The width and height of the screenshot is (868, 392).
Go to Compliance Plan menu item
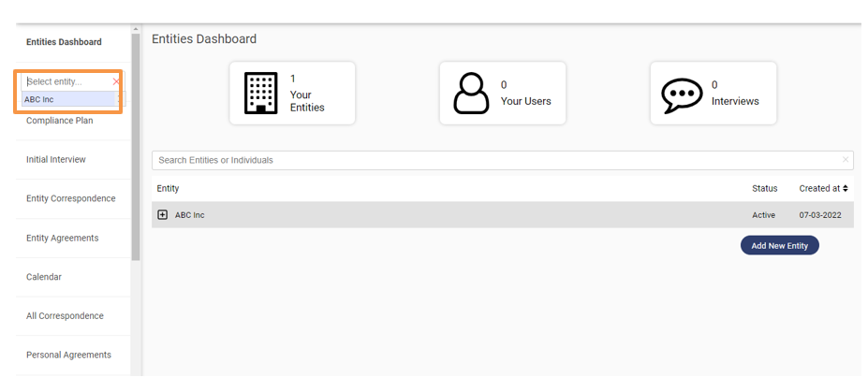click(59, 121)
